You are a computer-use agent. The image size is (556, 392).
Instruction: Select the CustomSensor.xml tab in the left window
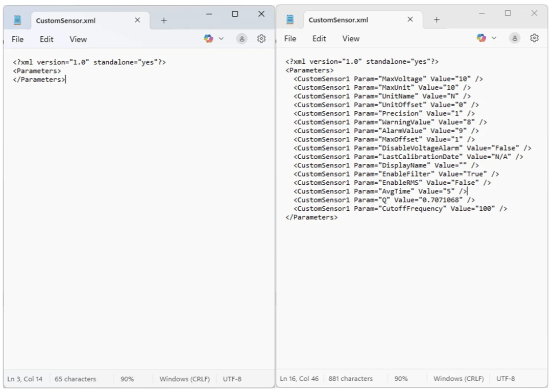(x=82, y=20)
